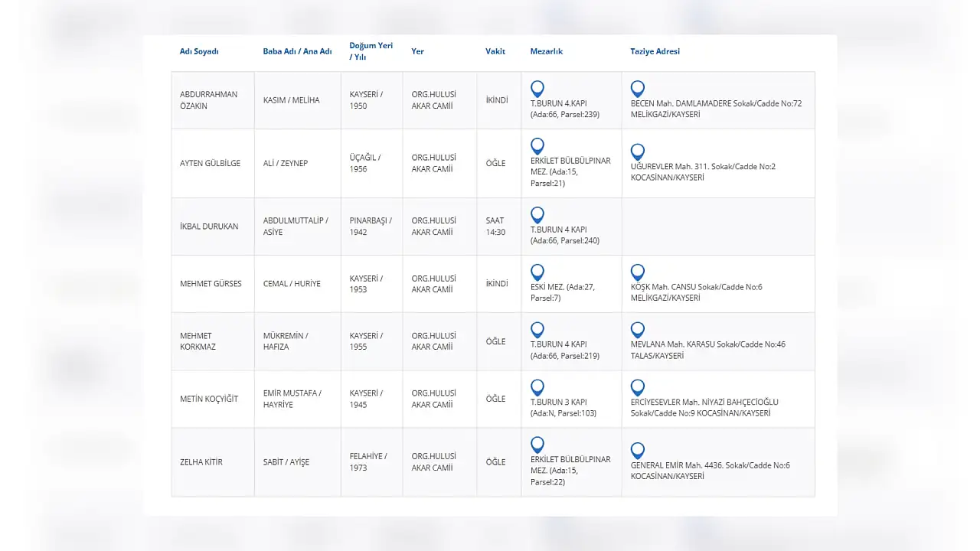The width and height of the screenshot is (980, 551).
Task: Click cemetery location pin for Ayten Gülbilge
Action: tap(537, 146)
